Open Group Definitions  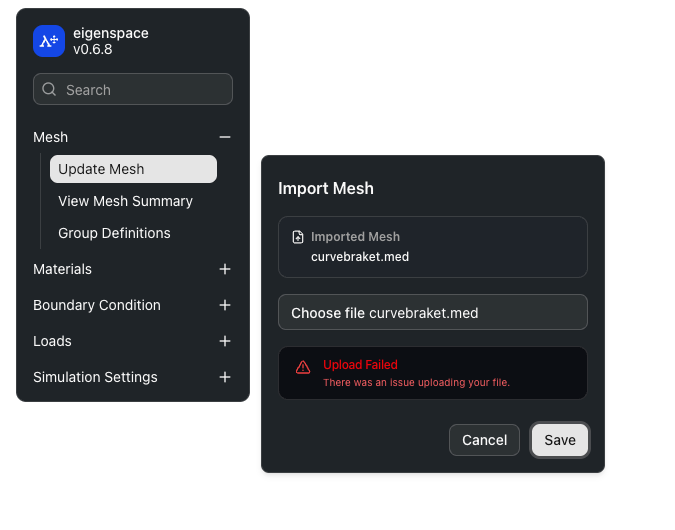(x=114, y=233)
